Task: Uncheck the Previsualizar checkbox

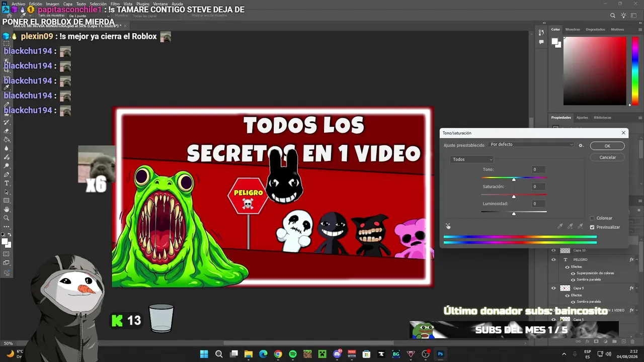Action: 592,227
